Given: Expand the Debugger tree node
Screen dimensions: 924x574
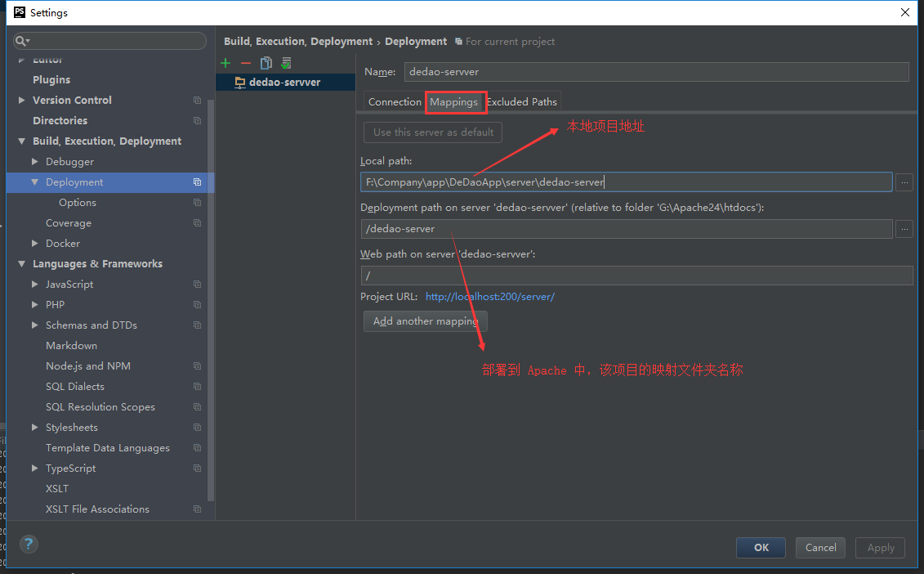Looking at the screenshot, I should (35, 162).
